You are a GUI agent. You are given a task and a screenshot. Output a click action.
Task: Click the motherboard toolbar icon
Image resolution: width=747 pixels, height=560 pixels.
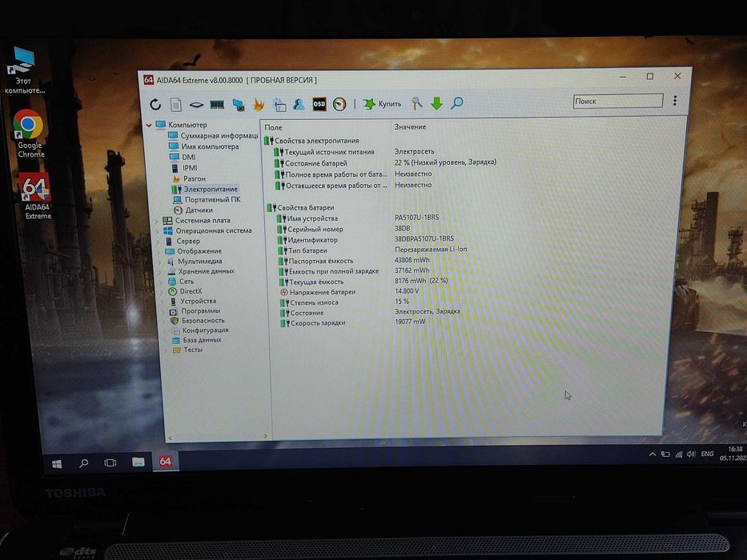pyautogui.click(x=196, y=105)
